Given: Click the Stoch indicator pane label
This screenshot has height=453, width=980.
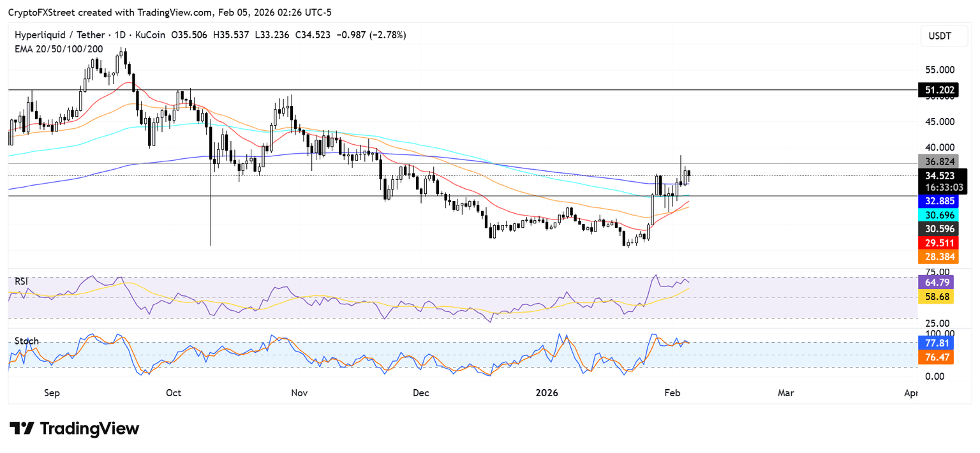Looking at the screenshot, I should pos(26,341).
